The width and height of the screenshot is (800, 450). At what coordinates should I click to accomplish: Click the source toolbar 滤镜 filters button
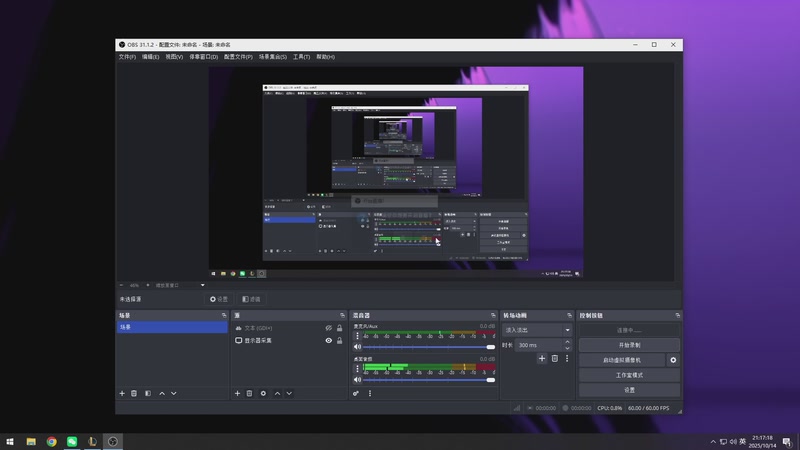[x=251, y=299]
